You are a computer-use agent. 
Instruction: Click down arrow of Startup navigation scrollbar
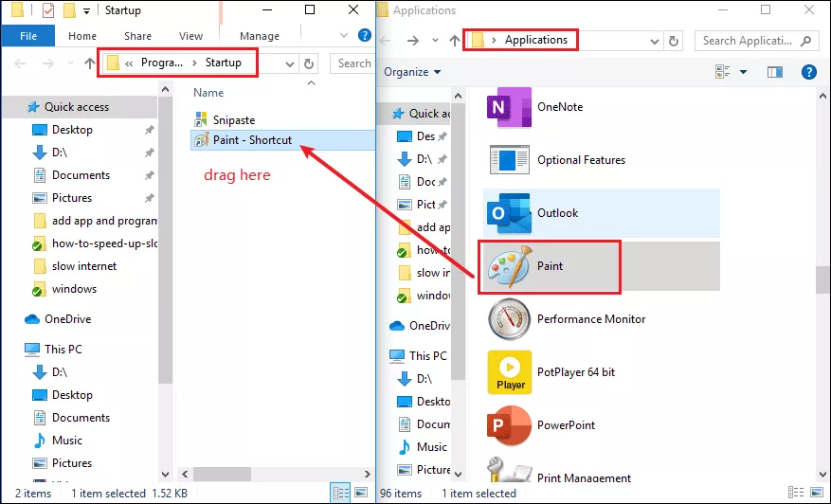click(x=166, y=474)
